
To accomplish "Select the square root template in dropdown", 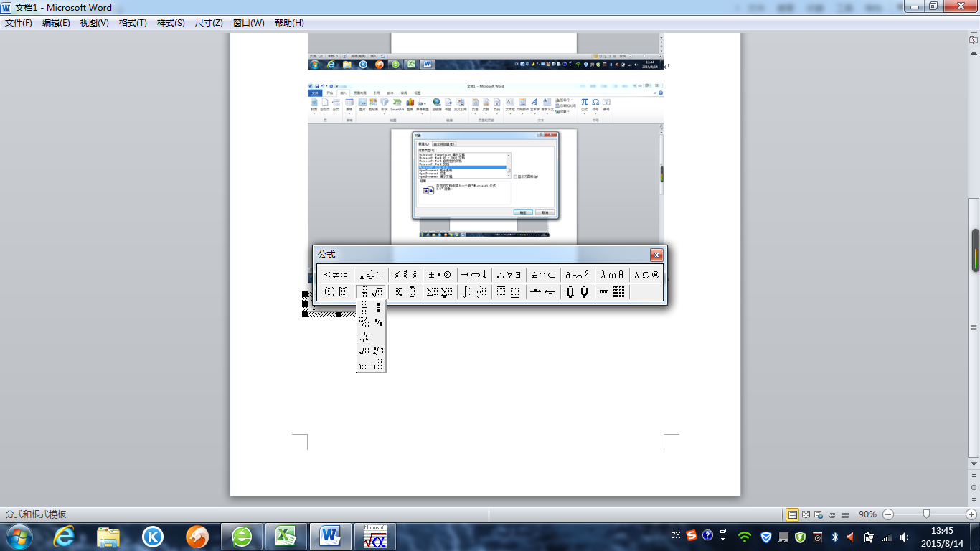I will 364,351.
